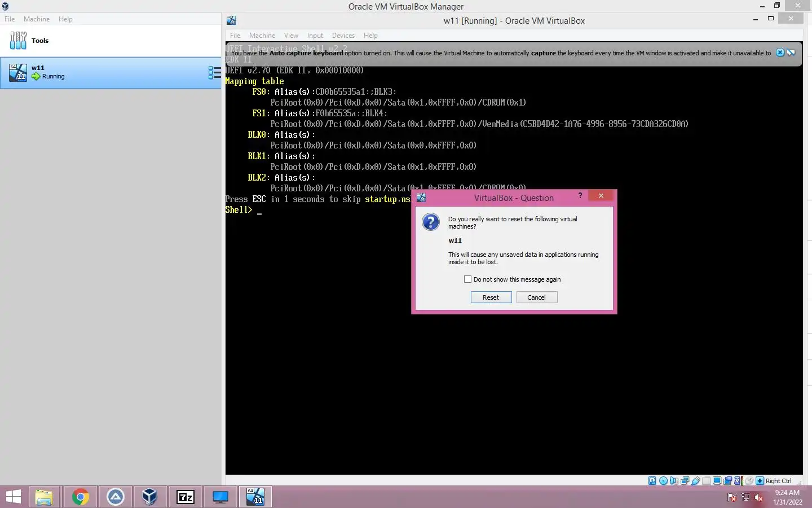Open the Help menu in w11 VM window

370,35
